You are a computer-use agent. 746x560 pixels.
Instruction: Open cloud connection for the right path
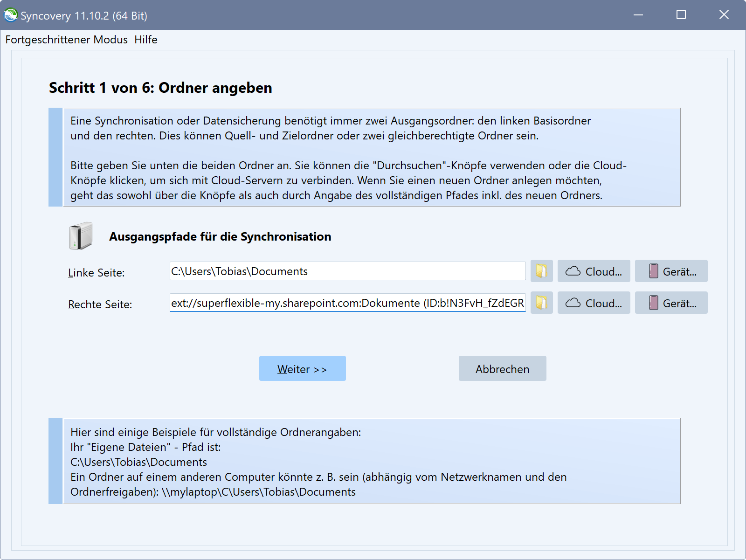[594, 303]
